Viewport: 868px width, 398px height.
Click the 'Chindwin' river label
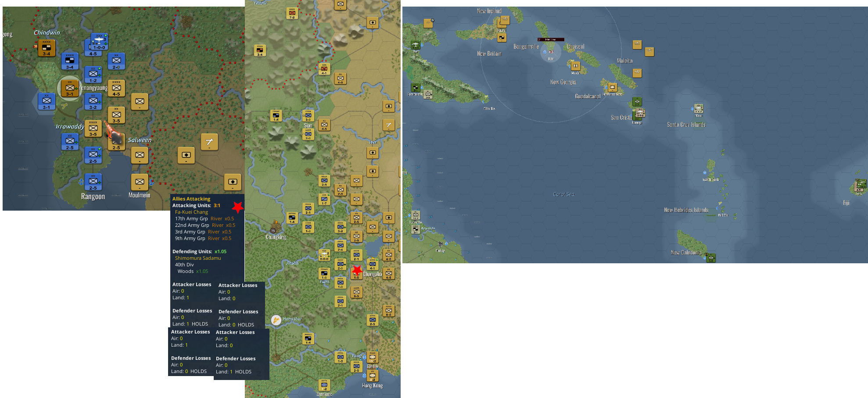47,32
